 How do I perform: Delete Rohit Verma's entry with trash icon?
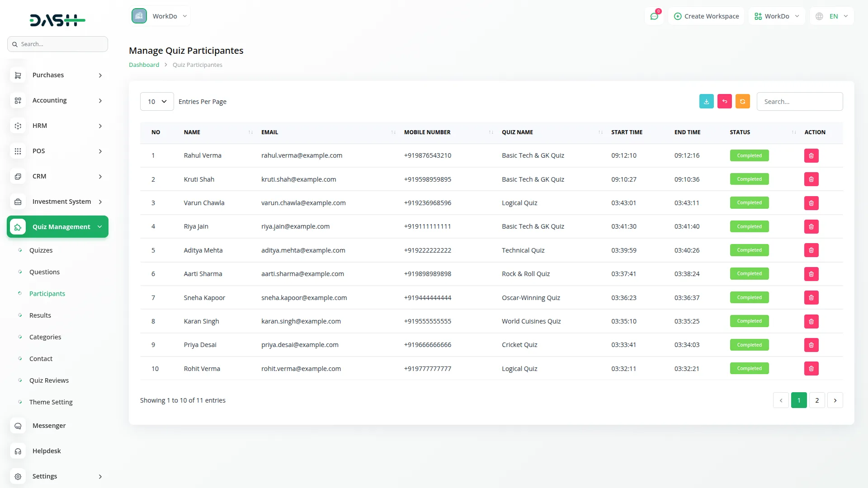pos(811,369)
